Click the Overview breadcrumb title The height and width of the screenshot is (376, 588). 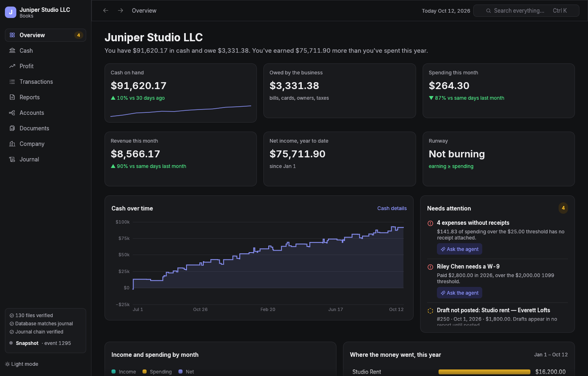[144, 11]
